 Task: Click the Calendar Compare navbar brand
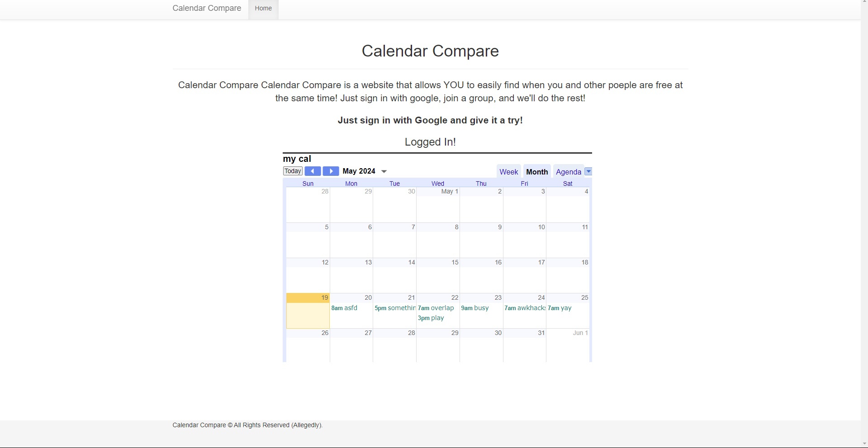tap(207, 8)
